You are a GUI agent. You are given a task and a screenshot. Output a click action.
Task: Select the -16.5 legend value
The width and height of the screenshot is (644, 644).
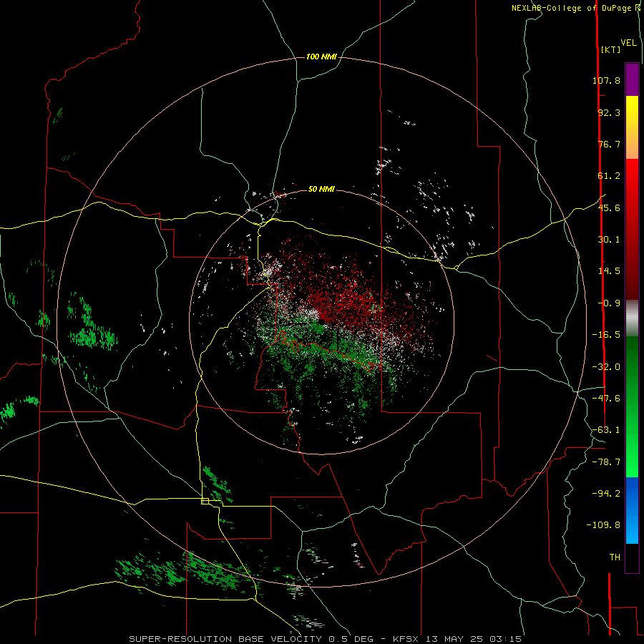pos(606,335)
